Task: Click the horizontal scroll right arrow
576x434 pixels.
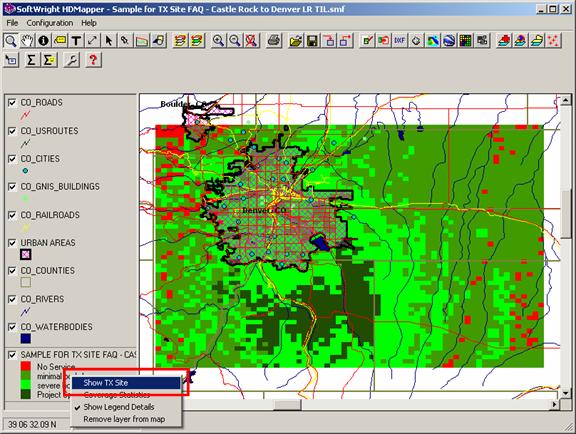Action: click(554, 405)
